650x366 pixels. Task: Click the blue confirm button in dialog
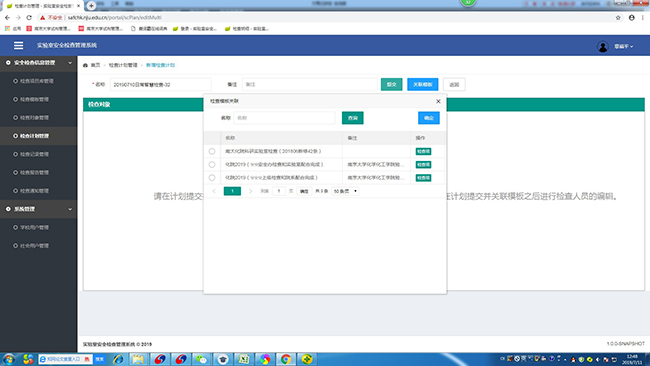[x=429, y=118]
